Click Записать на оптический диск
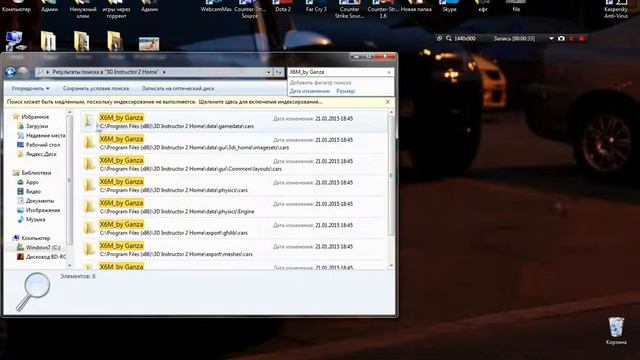The width and height of the screenshot is (640, 360). (x=178, y=88)
